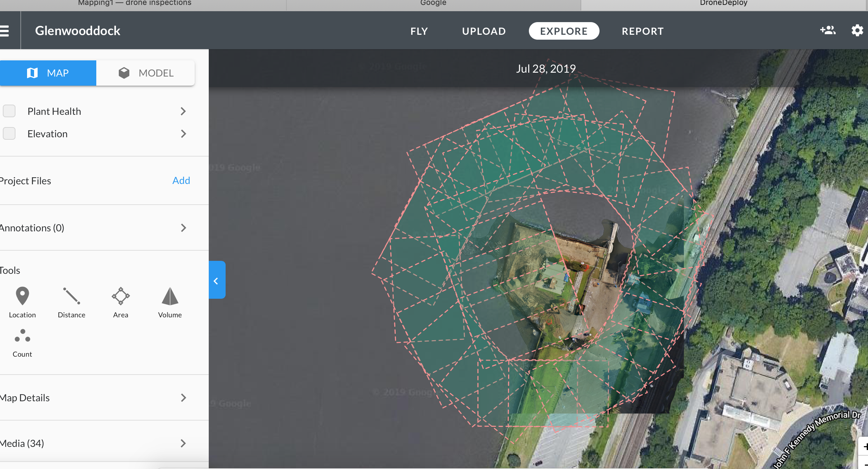This screenshot has width=868, height=469.
Task: Click the Jul 28, 2019 date label
Action: coord(545,68)
